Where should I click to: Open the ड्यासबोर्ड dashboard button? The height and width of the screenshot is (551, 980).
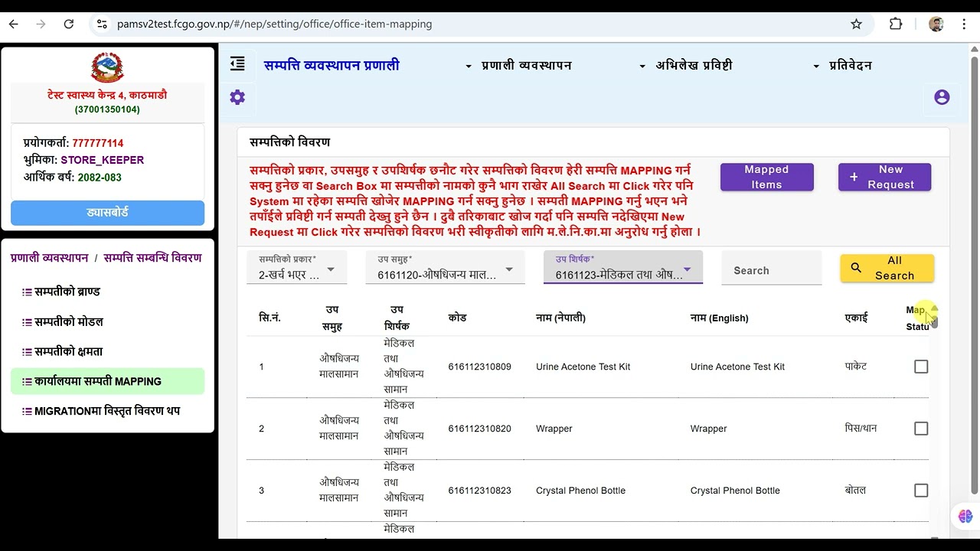107,213
